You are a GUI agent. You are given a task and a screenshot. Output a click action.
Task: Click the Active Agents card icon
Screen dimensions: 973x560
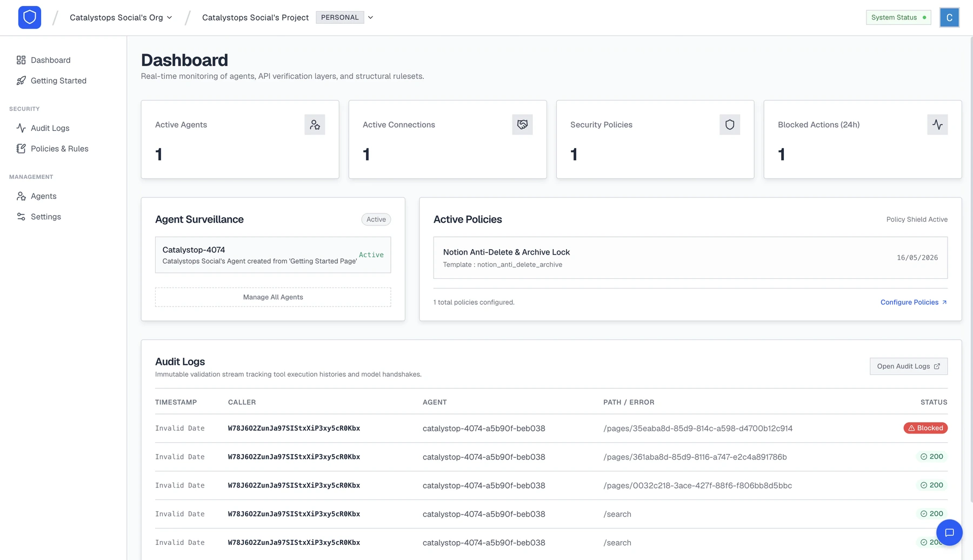tap(315, 125)
